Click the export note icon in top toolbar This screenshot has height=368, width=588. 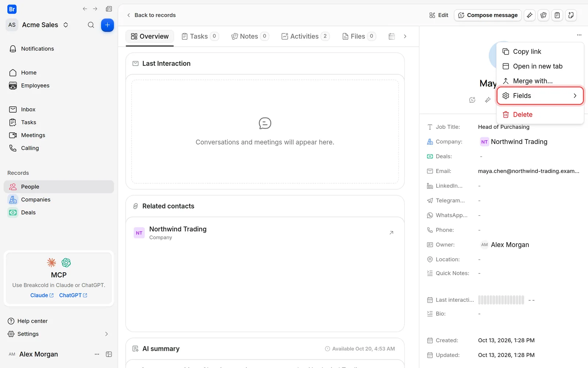click(571, 15)
